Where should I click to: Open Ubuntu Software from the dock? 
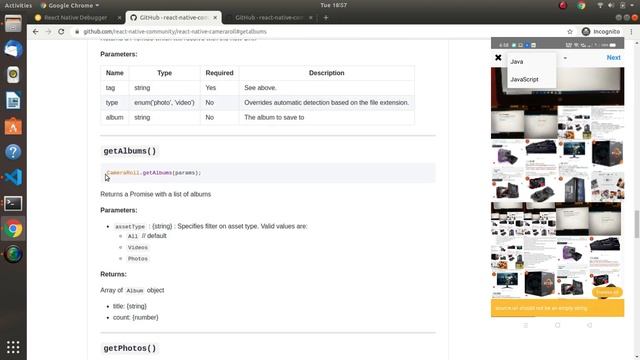click(13, 126)
